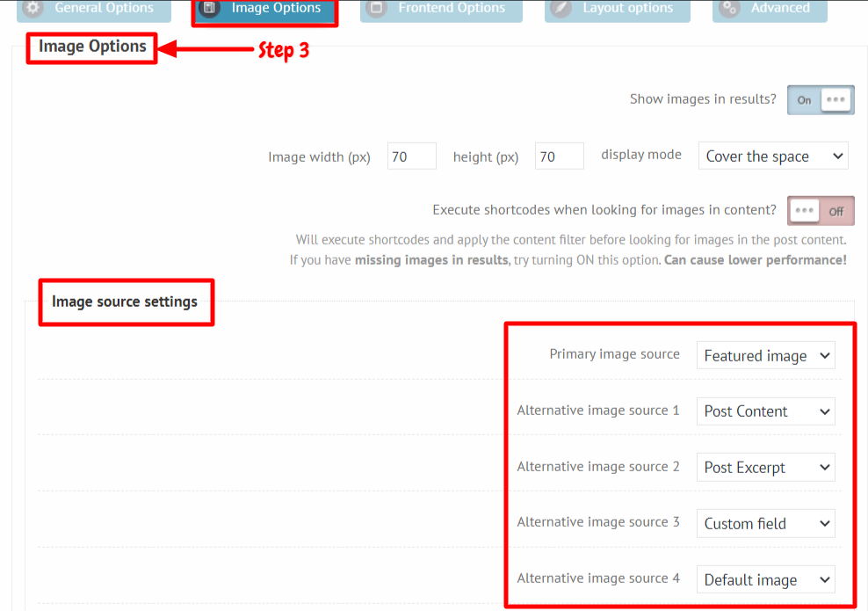Click the 'Alternative image source 2' label
868x611 pixels.
point(598,467)
